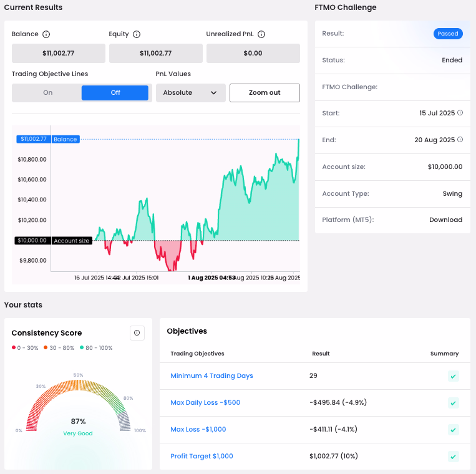The height and width of the screenshot is (474, 476).
Task: Click the info icon beside Start date
Action: (x=460, y=113)
